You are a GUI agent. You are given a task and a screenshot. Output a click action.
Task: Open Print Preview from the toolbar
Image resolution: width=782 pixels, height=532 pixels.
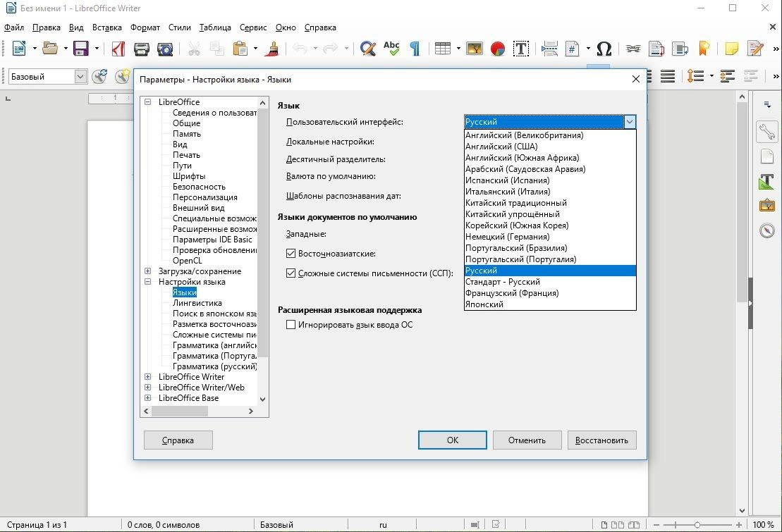point(165,49)
